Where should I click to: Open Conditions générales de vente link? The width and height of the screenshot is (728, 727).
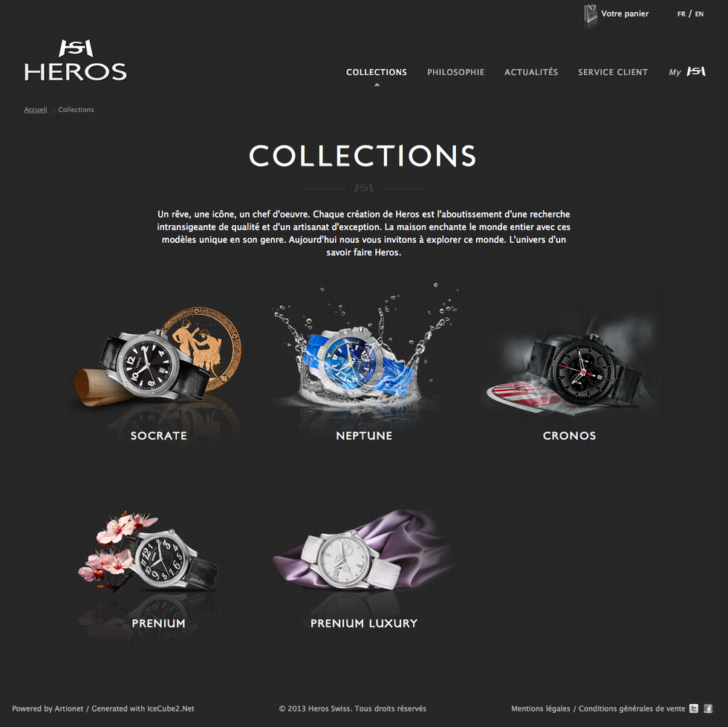(x=632, y=708)
